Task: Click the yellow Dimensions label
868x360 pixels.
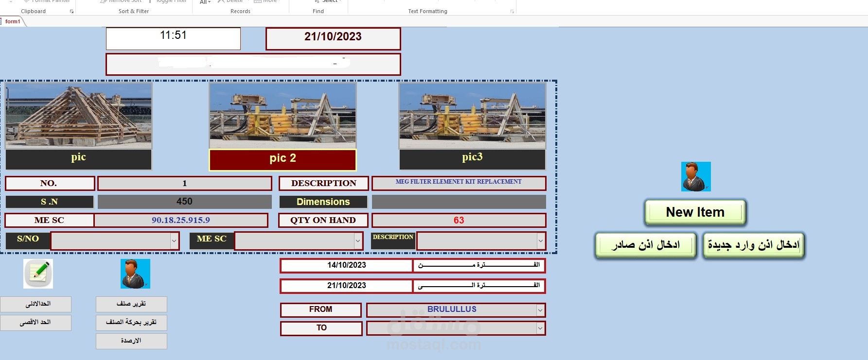Action: pyautogui.click(x=323, y=202)
